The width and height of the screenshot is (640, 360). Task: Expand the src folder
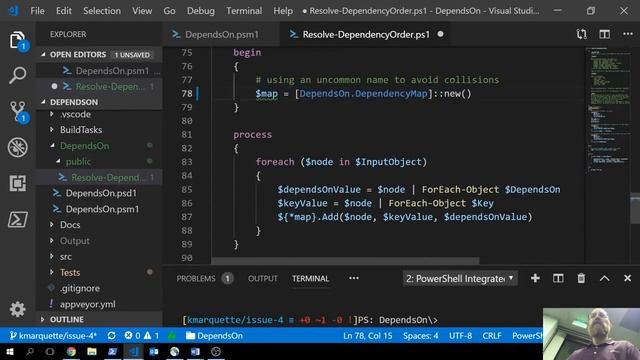tap(65, 257)
